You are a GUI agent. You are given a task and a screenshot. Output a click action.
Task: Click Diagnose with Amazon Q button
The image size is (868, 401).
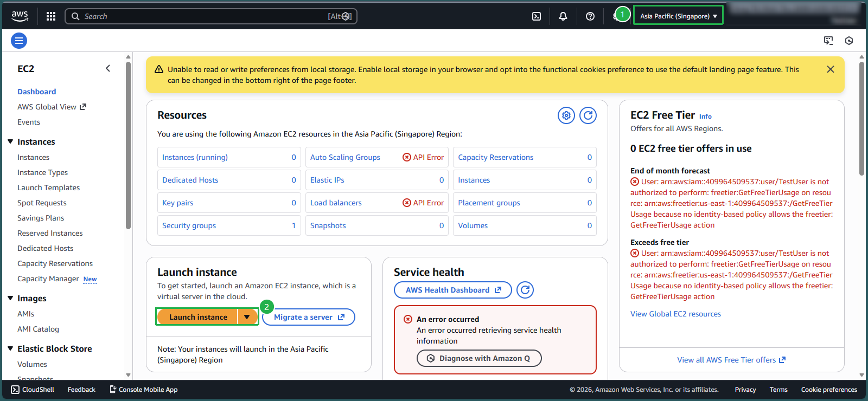coord(479,358)
